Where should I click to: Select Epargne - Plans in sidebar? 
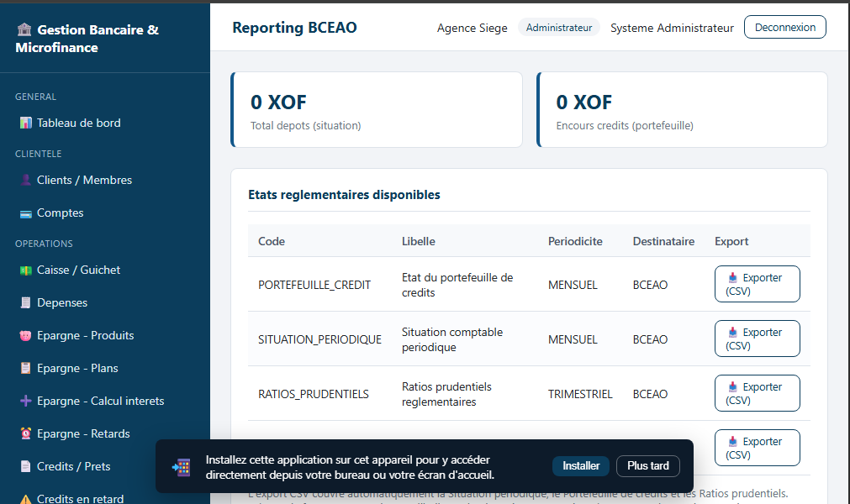pyautogui.click(x=105, y=368)
